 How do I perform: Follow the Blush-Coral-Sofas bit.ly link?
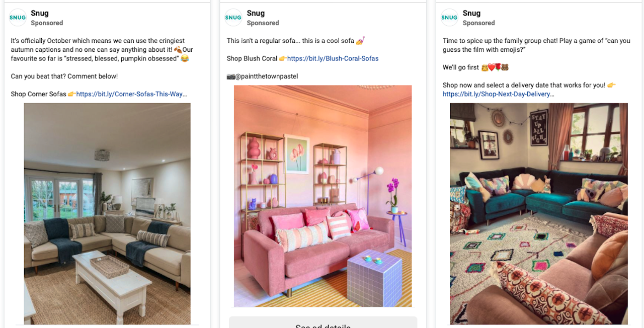point(333,58)
